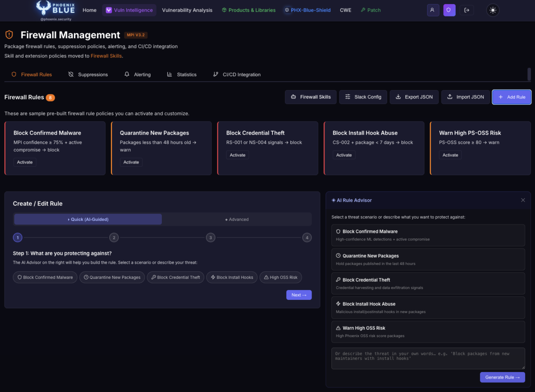The height and width of the screenshot is (392, 535).
Task: Switch to Advanced rule mode
Action: (237, 219)
